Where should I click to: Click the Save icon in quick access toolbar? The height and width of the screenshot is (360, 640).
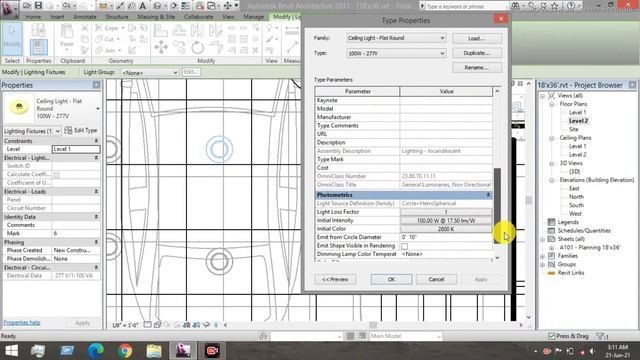(x=38, y=6)
